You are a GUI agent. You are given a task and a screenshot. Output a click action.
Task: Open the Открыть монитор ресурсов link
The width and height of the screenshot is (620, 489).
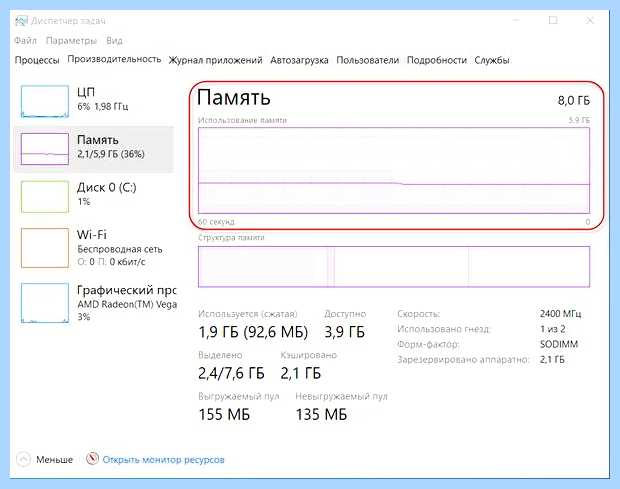click(163, 460)
